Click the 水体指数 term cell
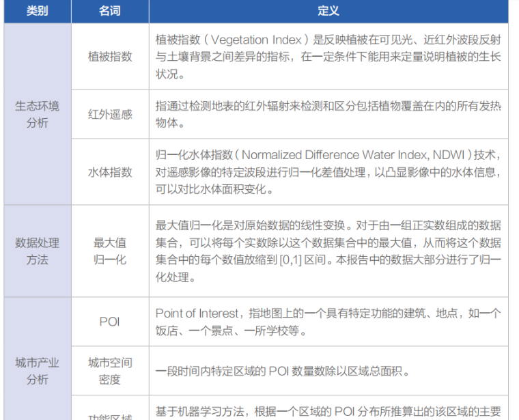Viewport: 519px width, 420px height. point(110,171)
